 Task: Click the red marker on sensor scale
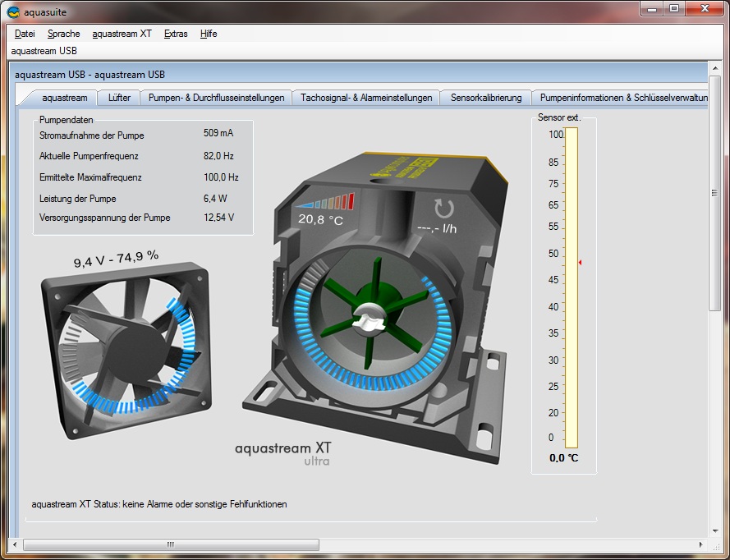tap(580, 263)
